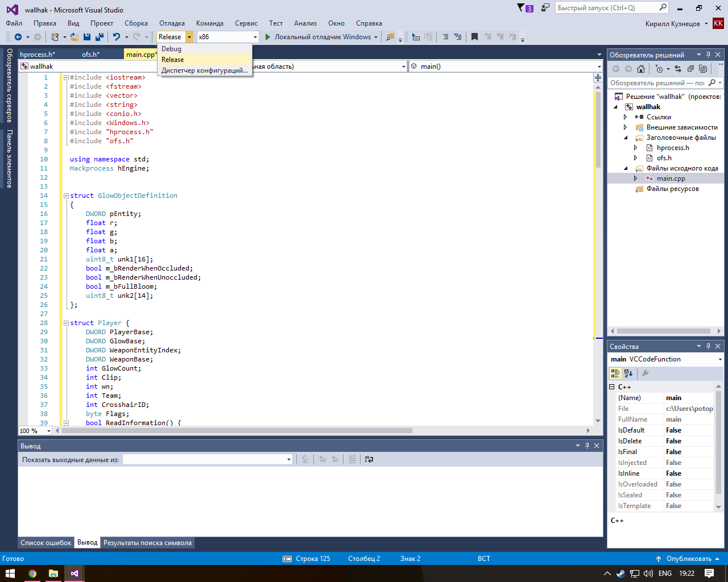The height and width of the screenshot is (582, 728).
Task: Open feedback icon in title bar
Action: [x=545, y=8]
